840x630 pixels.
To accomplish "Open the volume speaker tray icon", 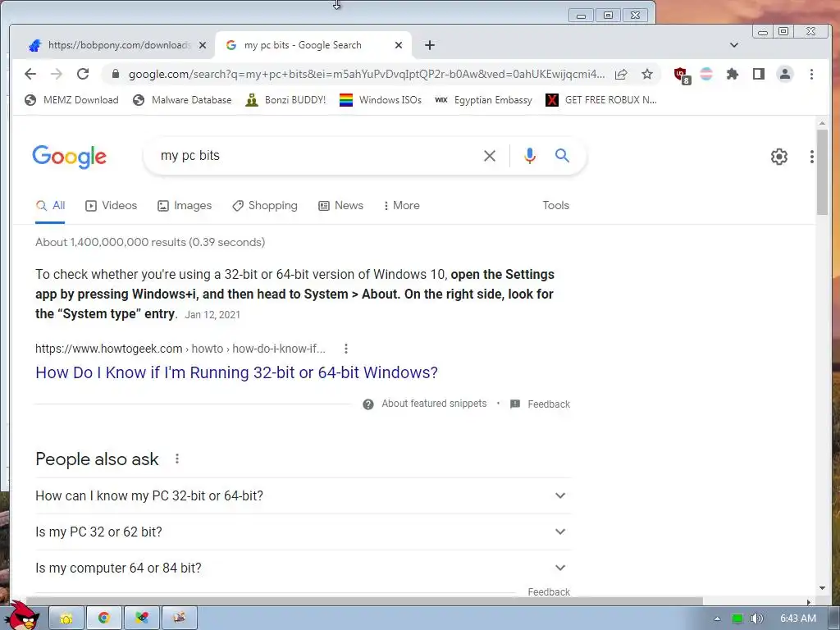I will 756,619.
